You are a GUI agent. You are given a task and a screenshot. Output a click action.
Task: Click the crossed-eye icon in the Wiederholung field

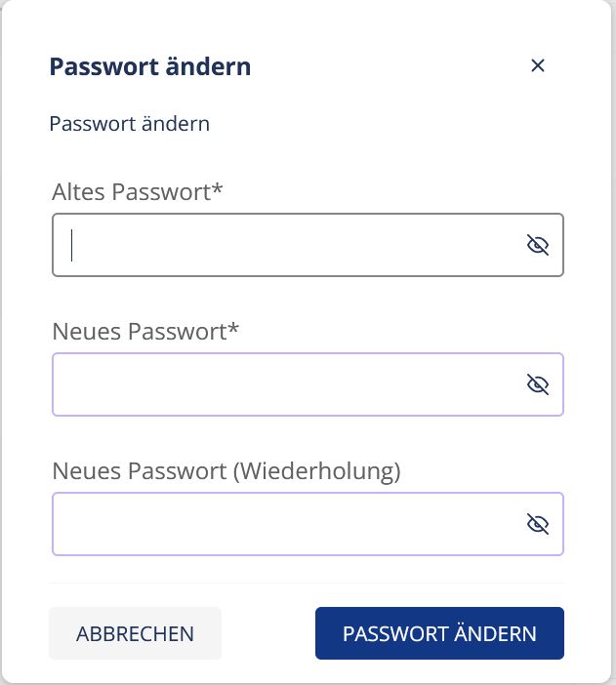pos(538,525)
